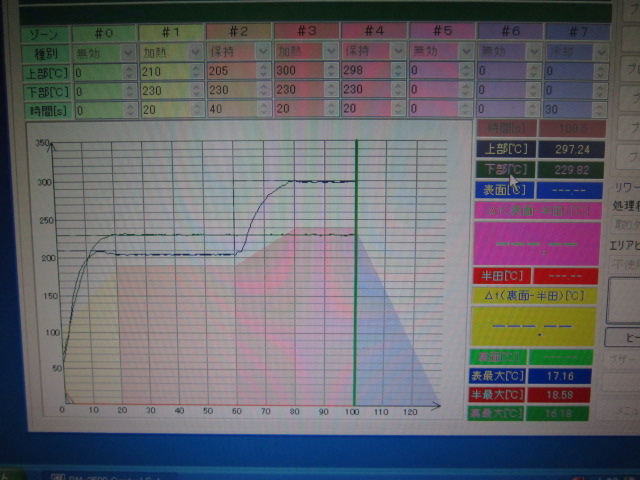The image size is (640, 480).
Task: Focus zone #3 上部 temperature field showing 300
Action: [294, 70]
